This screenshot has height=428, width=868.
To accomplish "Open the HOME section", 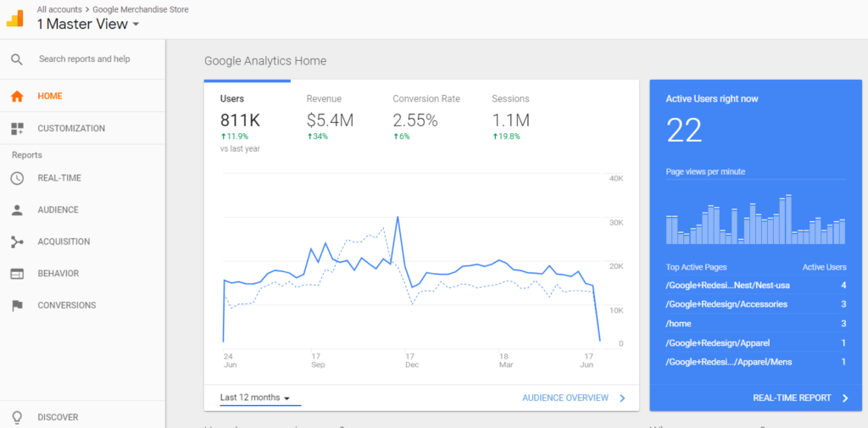I will 50,96.
